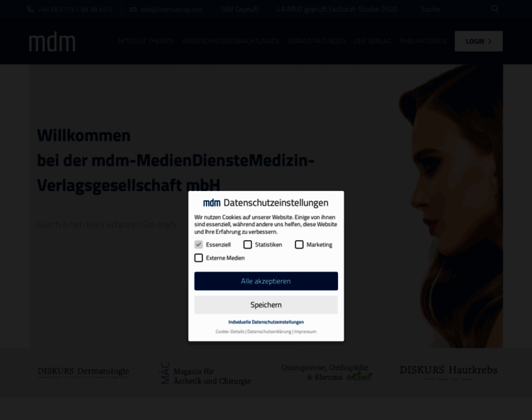Enable the Externe Medien checkbox
532x420 pixels.
pos(199,258)
